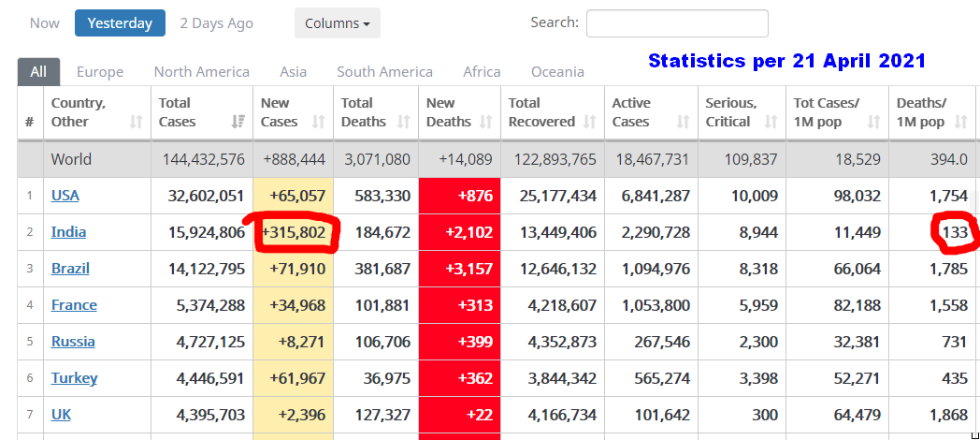Open the Columns dropdown
The width and height of the screenshot is (980, 440).
click(x=337, y=23)
